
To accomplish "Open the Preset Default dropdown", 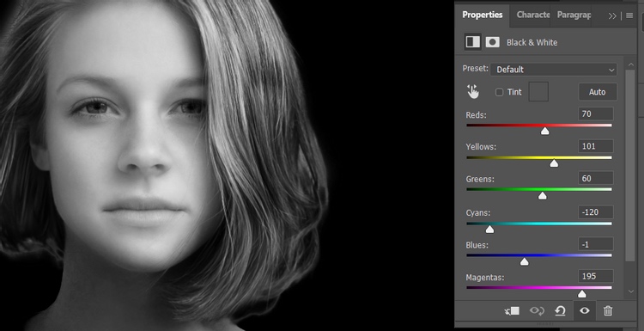I will [x=553, y=70].
